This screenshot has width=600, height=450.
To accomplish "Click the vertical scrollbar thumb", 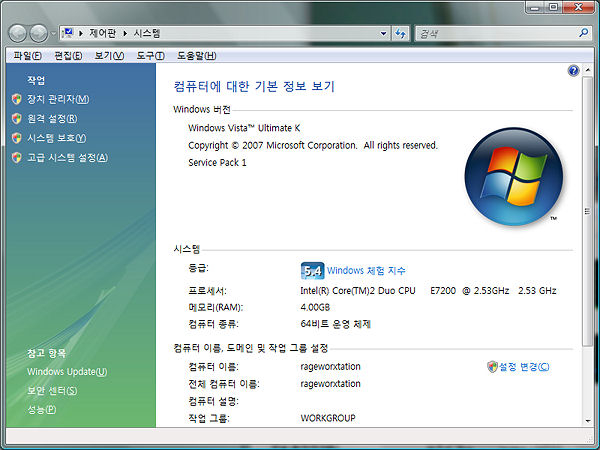I will (x=587, y=211).
